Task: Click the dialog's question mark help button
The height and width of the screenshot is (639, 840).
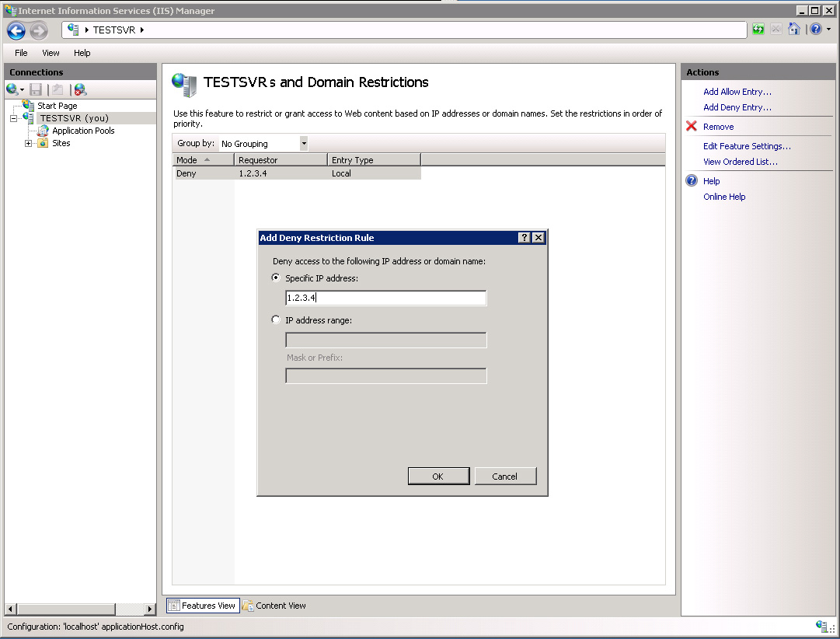Action: (x=525, y=237)
